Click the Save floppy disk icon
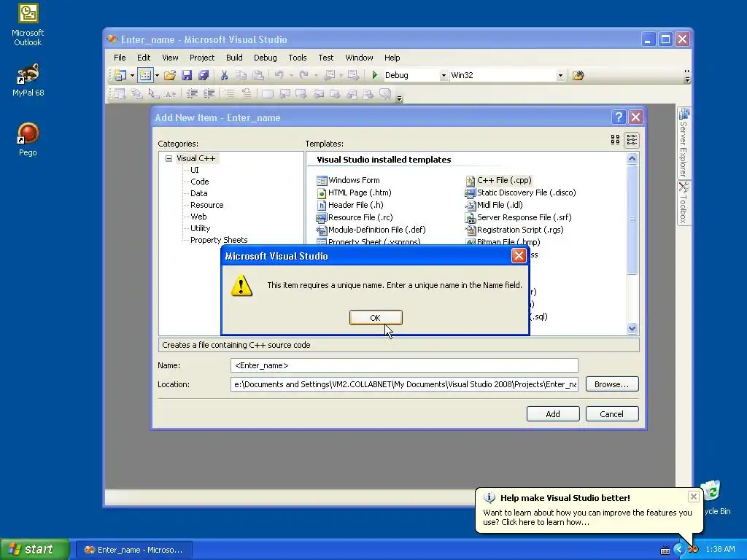 pos(186,75)
